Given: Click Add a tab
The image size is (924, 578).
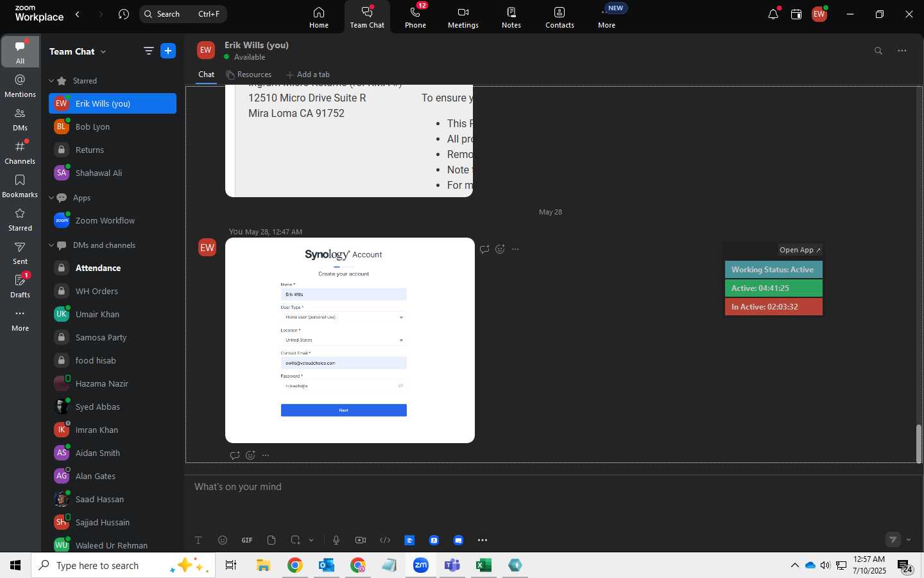Looking at the screenshot, I should (308, 74).
